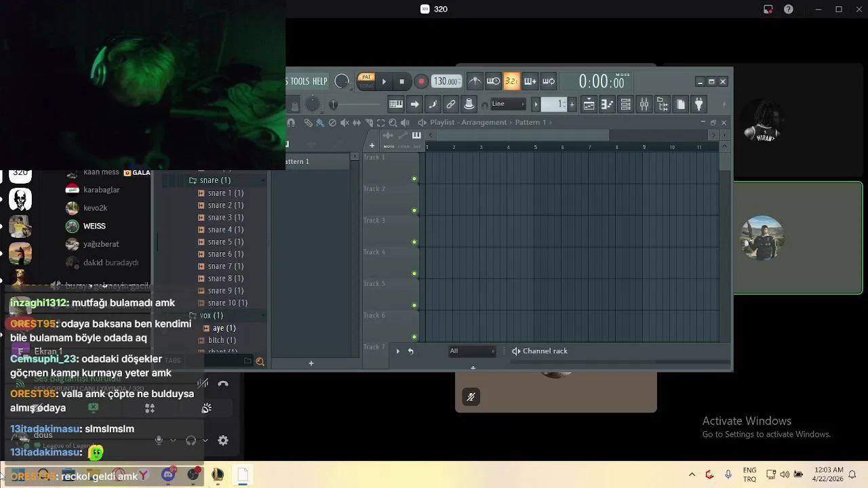Mute Track 2 with its green light
The width and height of the screenshot is (868, 488).
pyautogui.click(x=414, y=211)
